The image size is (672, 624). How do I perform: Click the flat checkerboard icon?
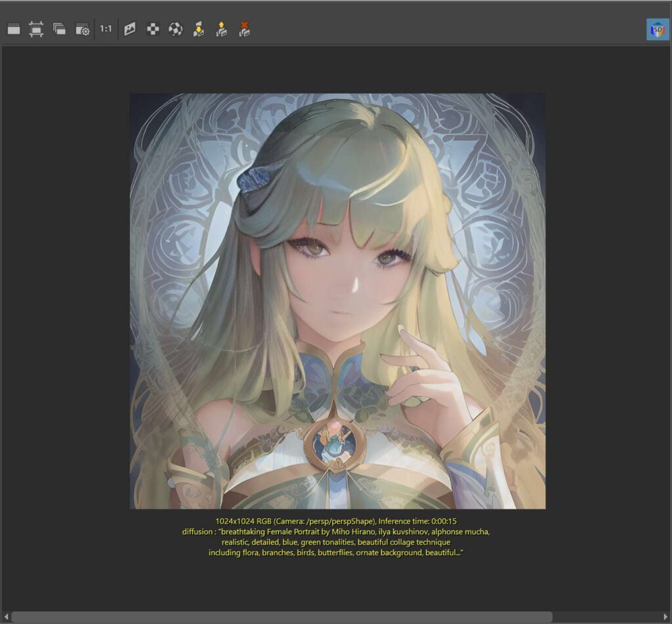coord(153,29)
